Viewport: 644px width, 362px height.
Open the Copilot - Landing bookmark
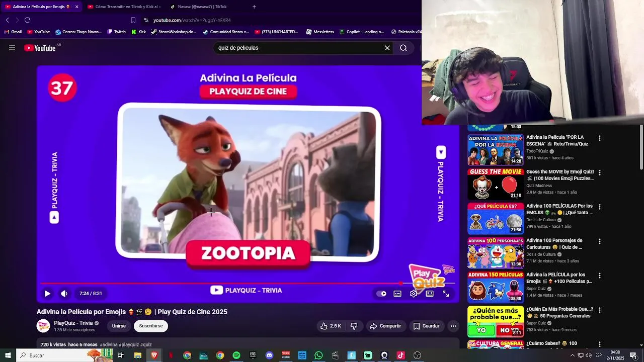(361, 32)
